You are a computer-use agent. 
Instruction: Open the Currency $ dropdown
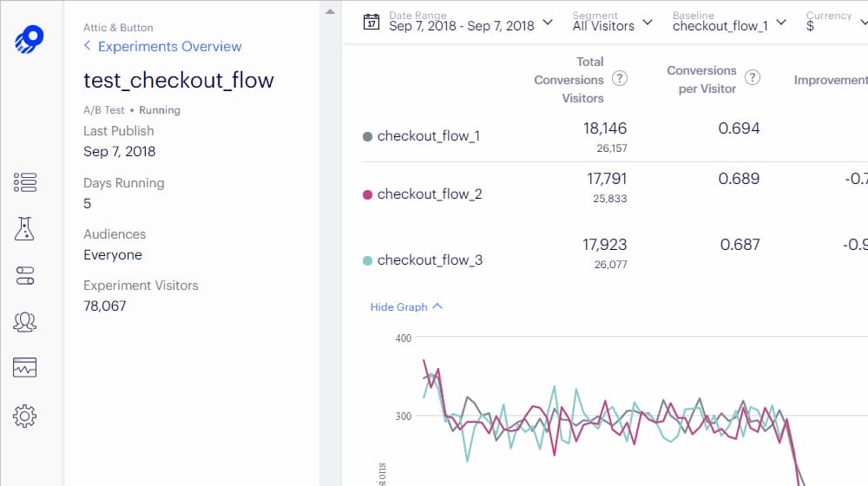836,23
